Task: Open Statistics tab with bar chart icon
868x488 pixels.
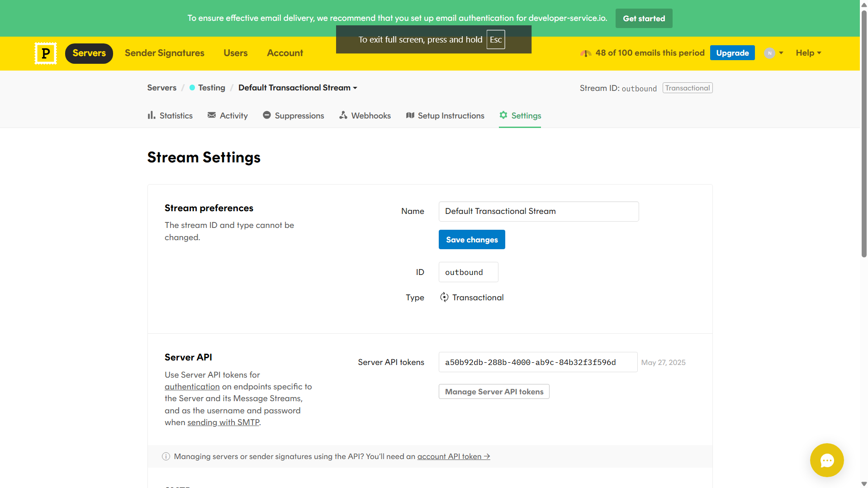Action: pyautogui.click(x=170, y=116)
